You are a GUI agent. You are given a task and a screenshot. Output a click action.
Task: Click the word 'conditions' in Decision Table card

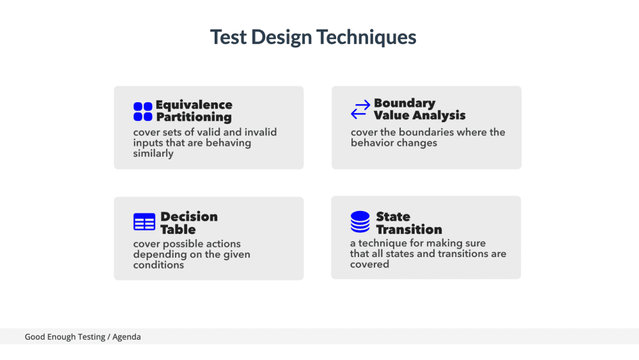[x=158, y=265]
